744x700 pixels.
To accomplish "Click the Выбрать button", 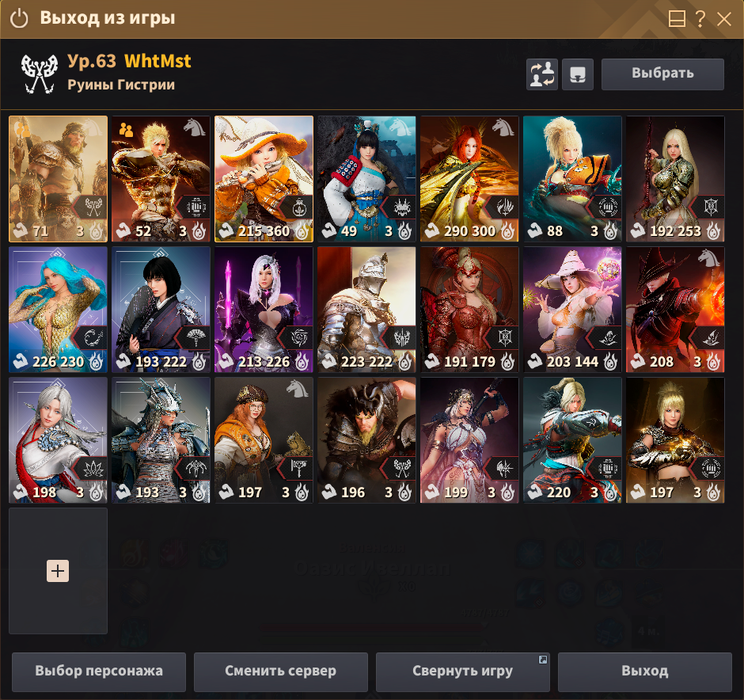I will tap(662, 74).
